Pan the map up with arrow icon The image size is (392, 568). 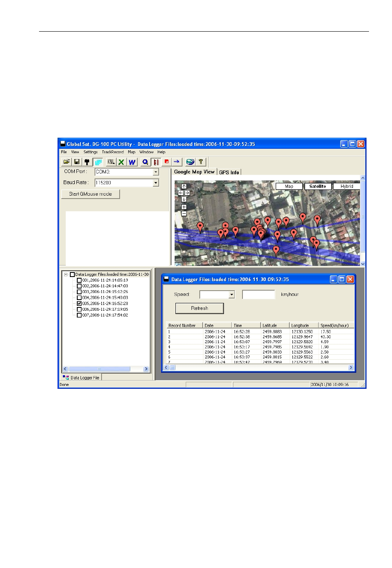184,186
